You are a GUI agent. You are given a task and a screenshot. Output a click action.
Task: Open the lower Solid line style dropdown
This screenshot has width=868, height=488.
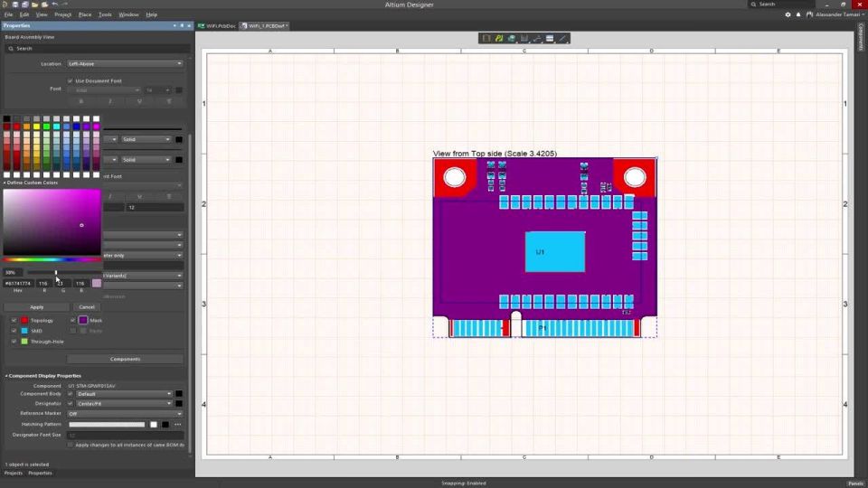146,159
